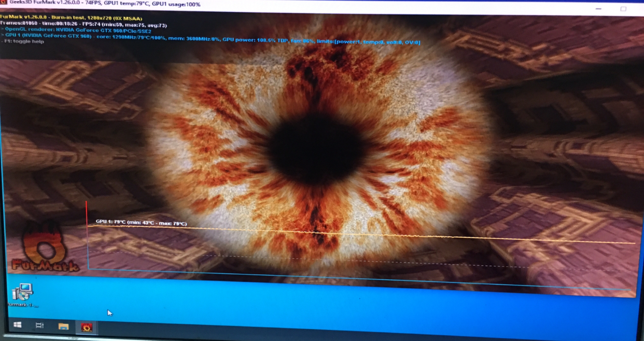Open Task View from the taskbar
The image size is (644, 341).
tap(39, 325)
